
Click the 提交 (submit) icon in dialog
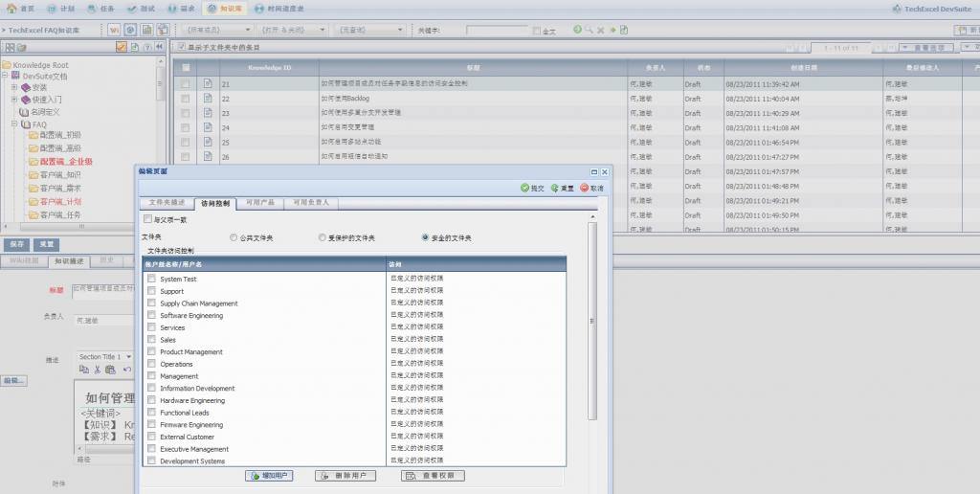[525, 189]
